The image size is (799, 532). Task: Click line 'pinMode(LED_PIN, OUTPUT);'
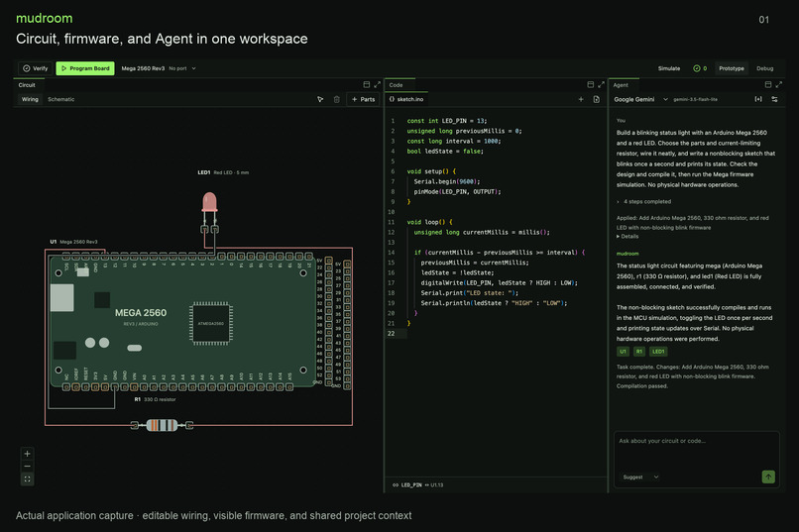tap(457, 192)
